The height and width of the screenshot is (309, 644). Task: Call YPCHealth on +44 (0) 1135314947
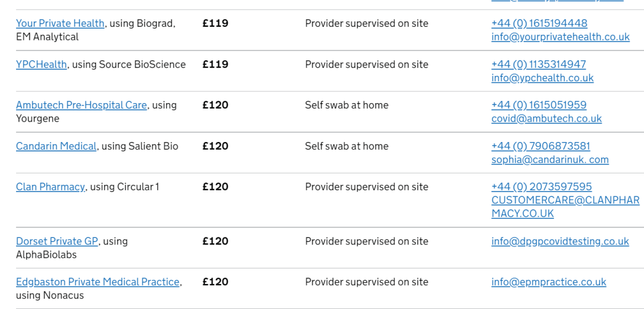point(538,64)
